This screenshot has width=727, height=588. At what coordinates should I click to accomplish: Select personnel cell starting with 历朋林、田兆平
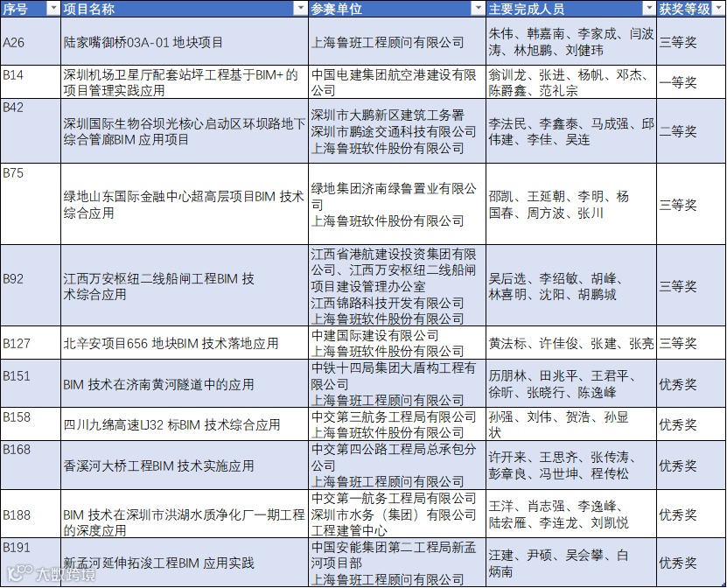tap(571, 383)
